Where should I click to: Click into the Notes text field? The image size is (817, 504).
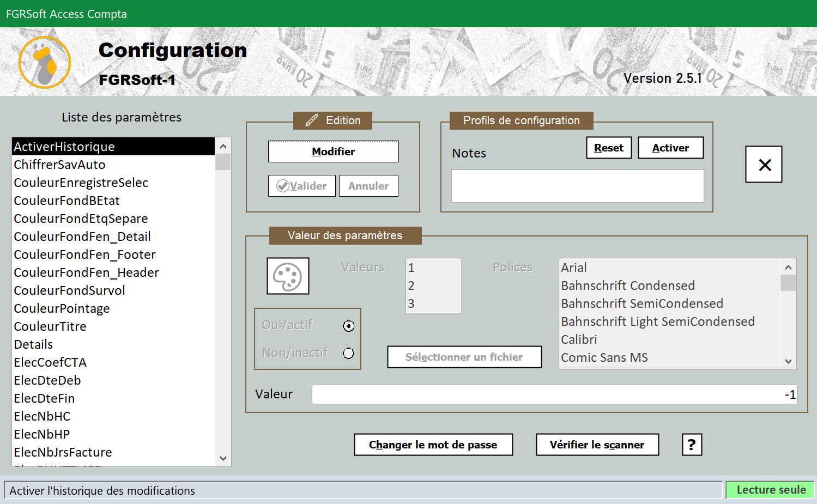point(577,186)
